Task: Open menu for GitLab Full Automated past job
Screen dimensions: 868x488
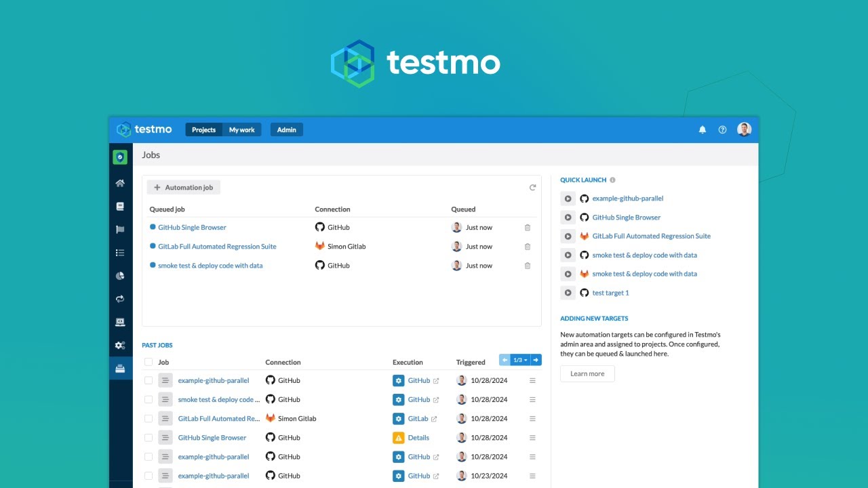Action: (532, 419)
